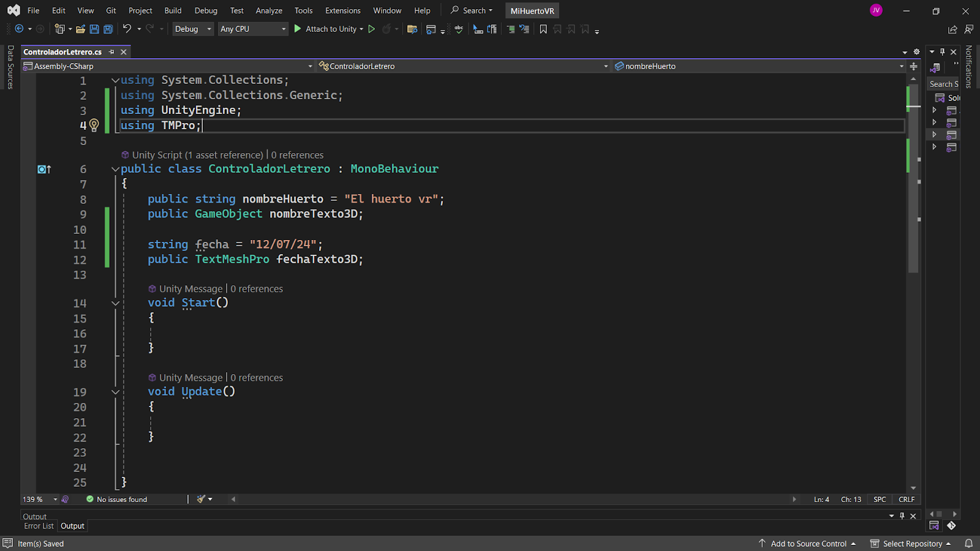Click the editor settings gear icon

pyautogui.click(x=916, y=52)
